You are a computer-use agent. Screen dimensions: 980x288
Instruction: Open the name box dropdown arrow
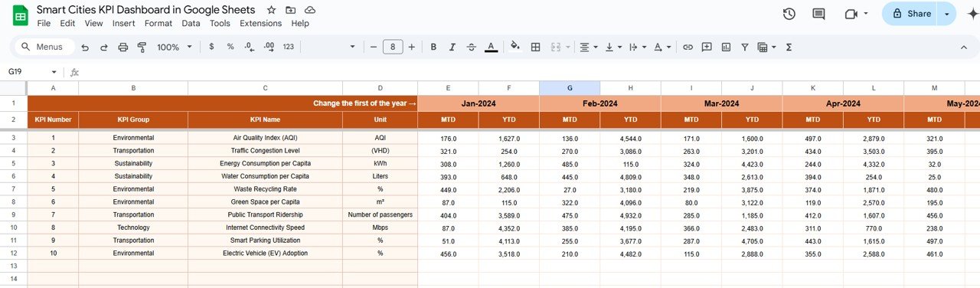54,72
